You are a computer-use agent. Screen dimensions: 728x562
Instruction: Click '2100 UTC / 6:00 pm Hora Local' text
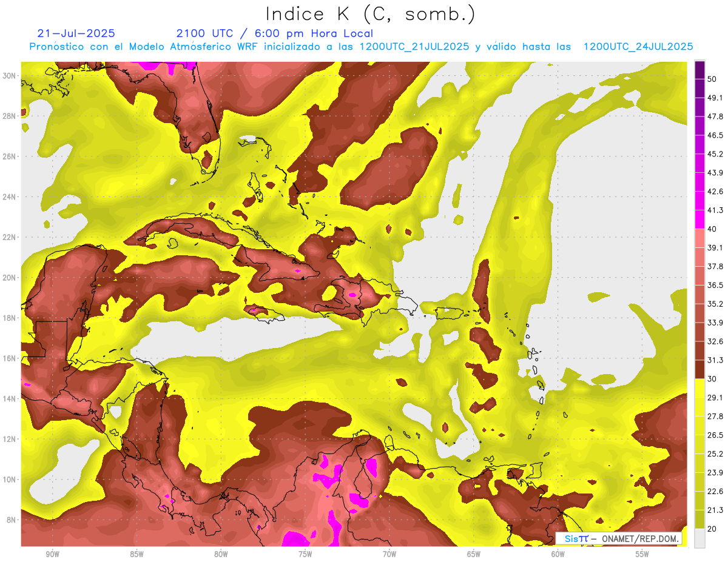point(274,33)
